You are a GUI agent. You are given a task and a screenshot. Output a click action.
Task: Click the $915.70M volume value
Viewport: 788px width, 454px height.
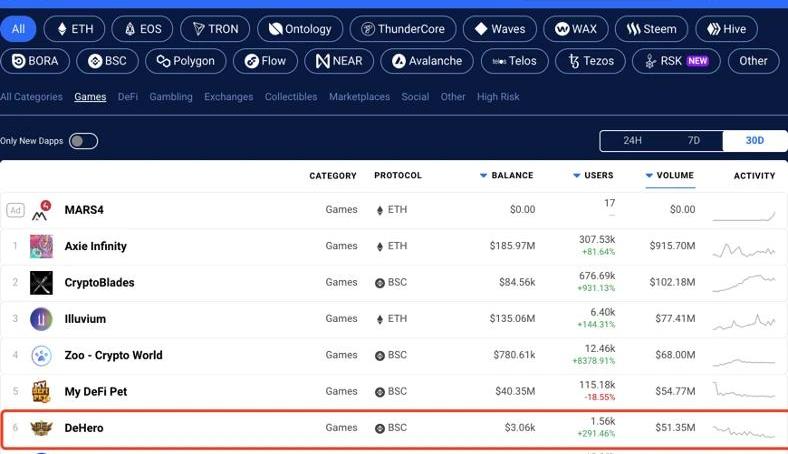[x=672, y=246]
